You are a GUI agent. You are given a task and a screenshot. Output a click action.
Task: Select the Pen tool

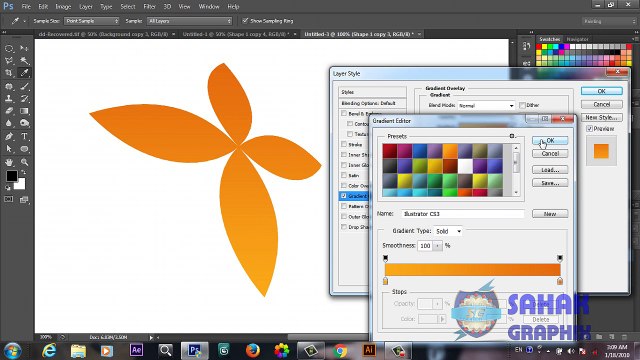coord(9,137)
